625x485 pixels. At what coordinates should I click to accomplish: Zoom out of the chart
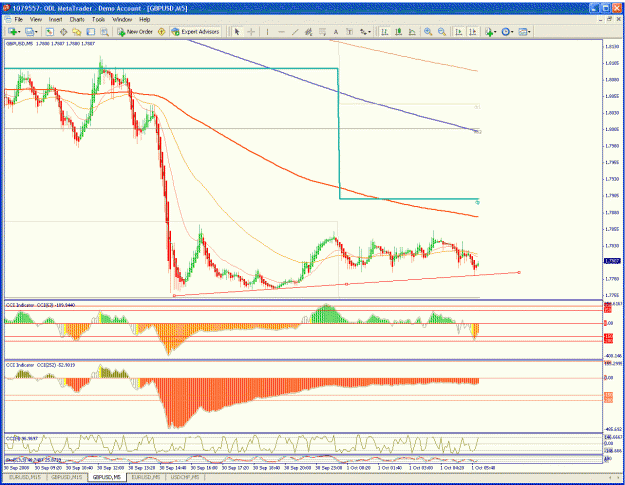click(442, 32)
